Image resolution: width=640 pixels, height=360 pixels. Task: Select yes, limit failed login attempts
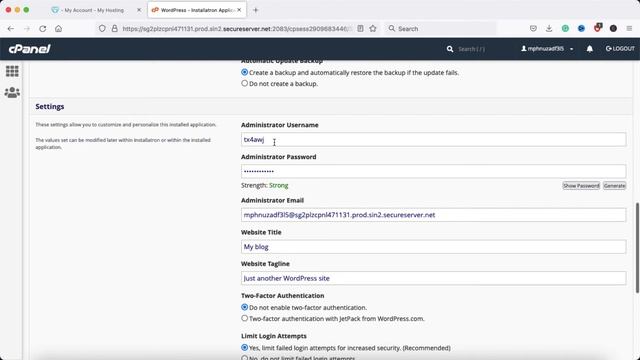click(244, 347)
